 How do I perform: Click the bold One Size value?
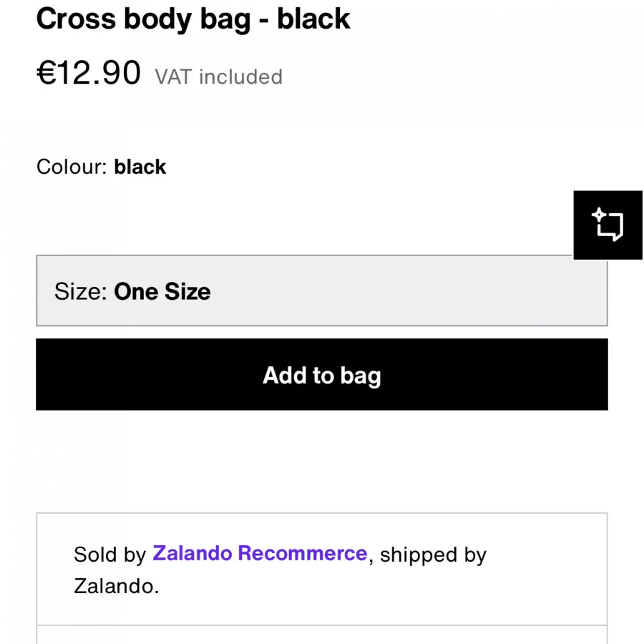coord(162,292)
